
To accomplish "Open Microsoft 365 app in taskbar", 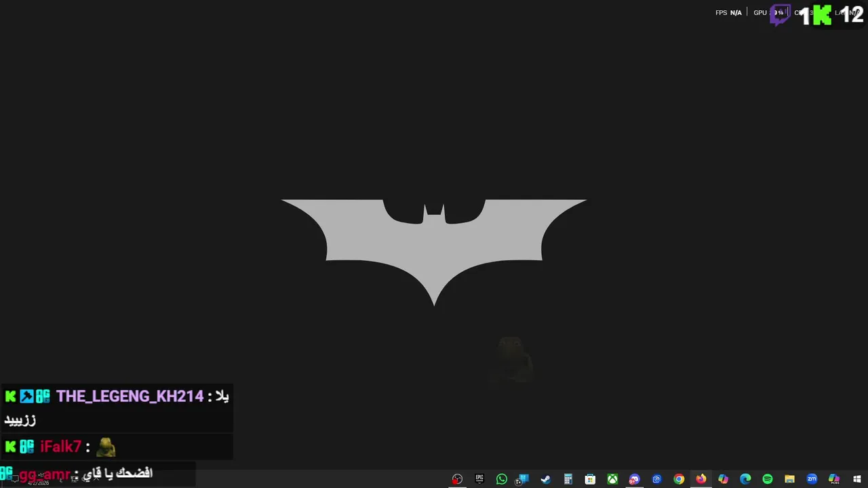I will click(834, 479).
